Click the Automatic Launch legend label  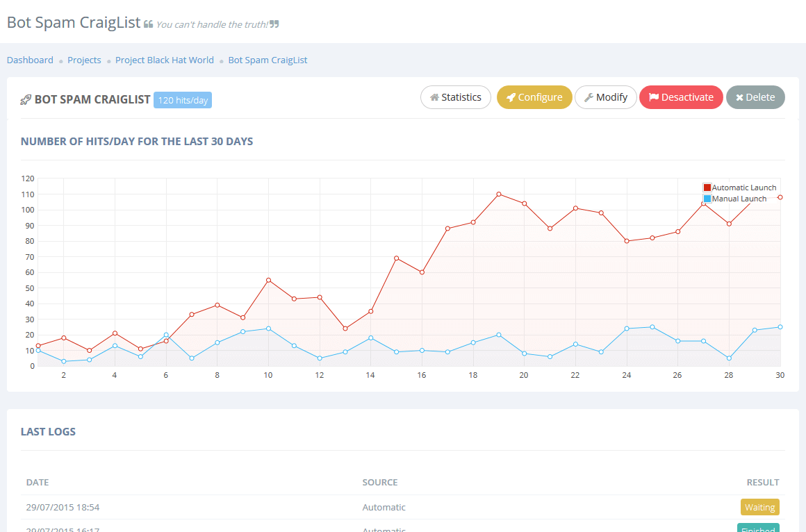tap(743, 188)
